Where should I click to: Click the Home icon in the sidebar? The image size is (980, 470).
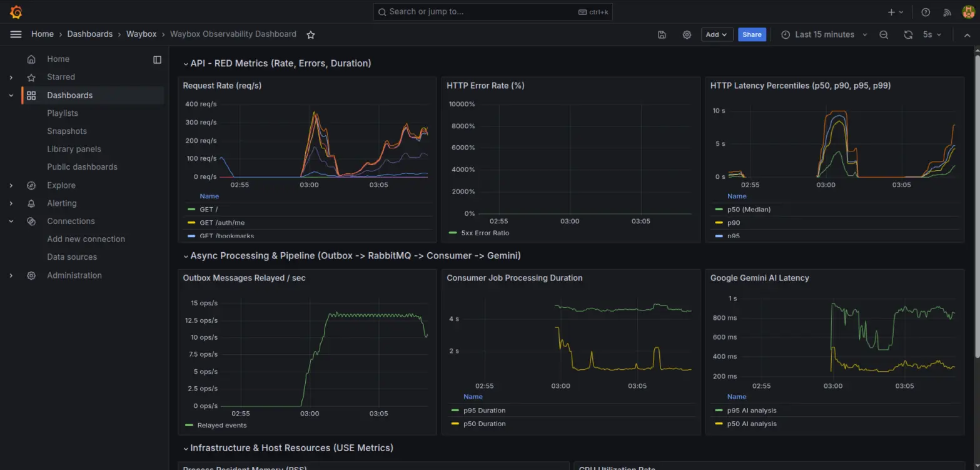pos(31,59)
